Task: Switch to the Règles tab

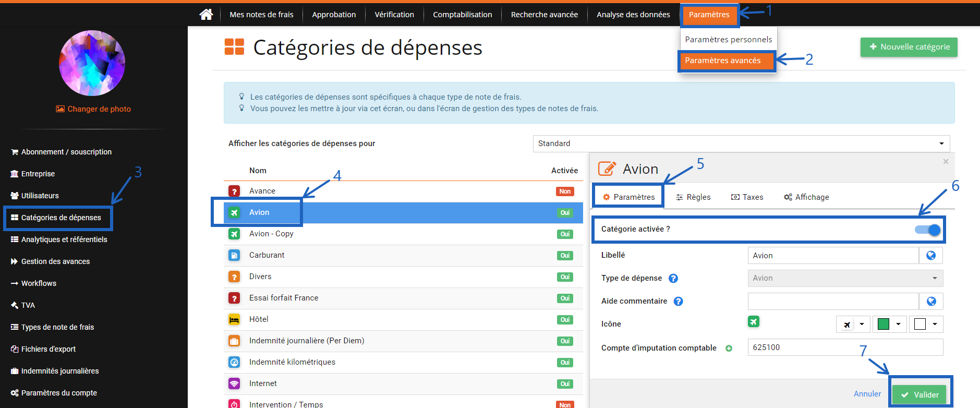Action: tap(693, 197)
